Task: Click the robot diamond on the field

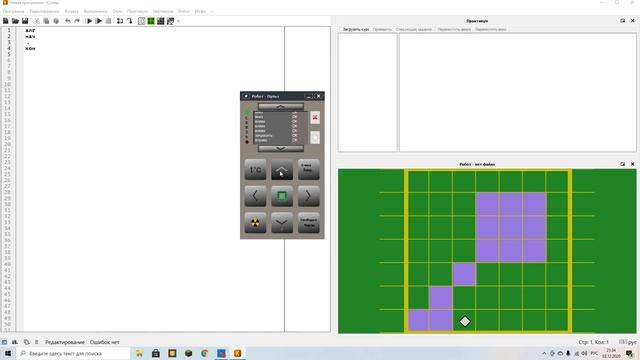Action: (465, 321)
